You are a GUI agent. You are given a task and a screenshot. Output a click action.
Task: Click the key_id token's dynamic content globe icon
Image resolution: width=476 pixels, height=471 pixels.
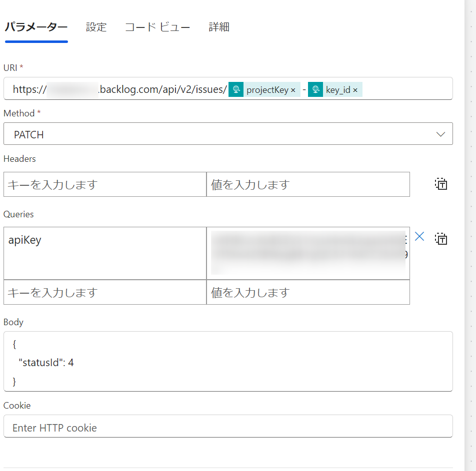click(x=315, y=89)
